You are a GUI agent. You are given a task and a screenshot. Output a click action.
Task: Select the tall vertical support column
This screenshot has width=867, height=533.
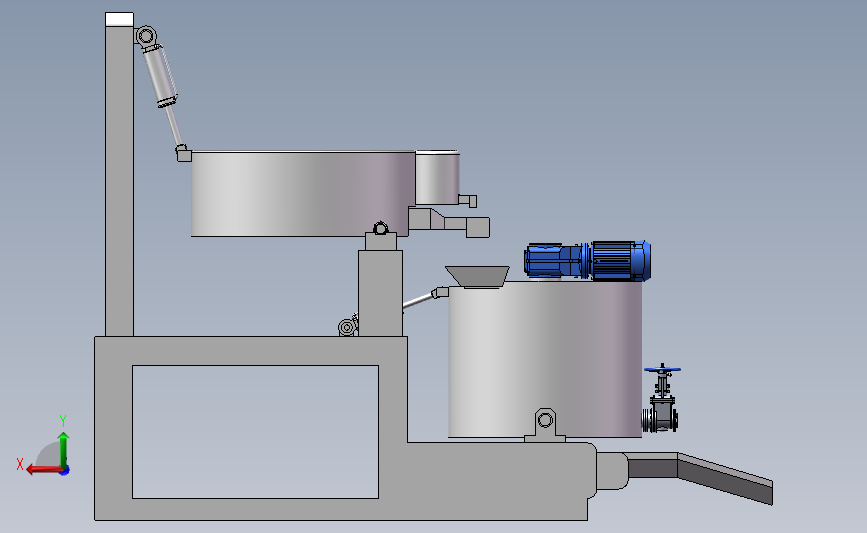[x=119, y=181]
